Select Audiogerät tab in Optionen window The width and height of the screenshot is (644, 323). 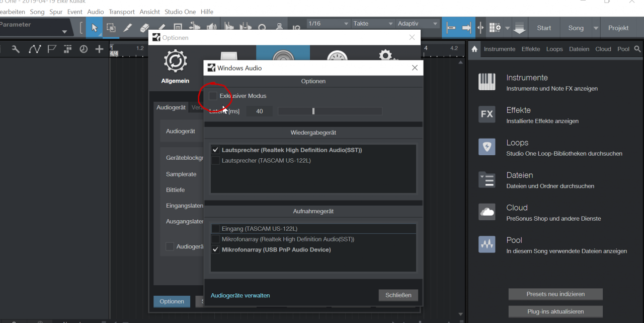click(171, 107)
